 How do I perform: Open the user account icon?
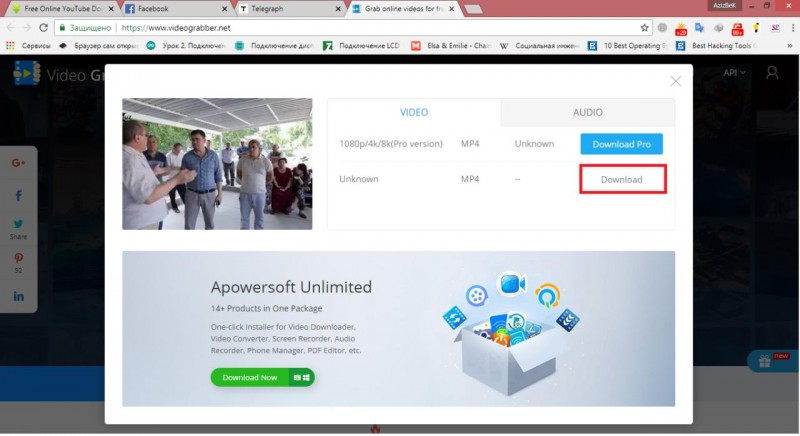point(772,73)
